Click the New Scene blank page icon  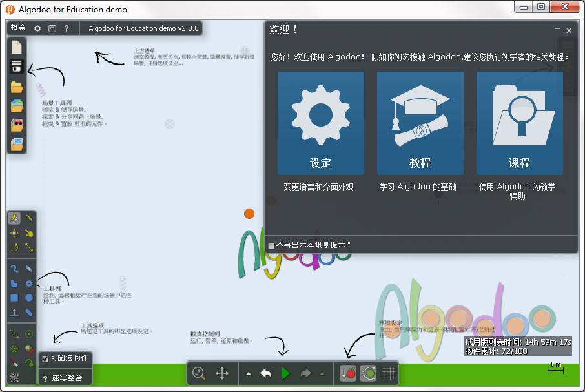[x=17, y=47]
